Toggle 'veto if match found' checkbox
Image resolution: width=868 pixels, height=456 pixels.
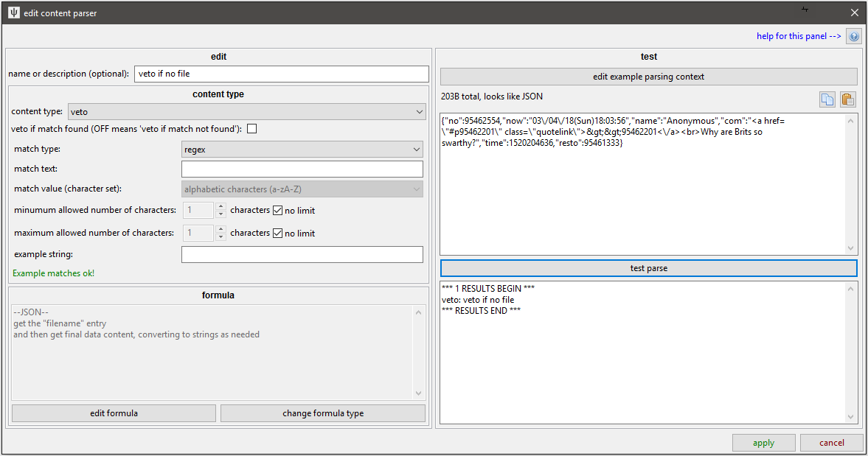pos(252,129)
